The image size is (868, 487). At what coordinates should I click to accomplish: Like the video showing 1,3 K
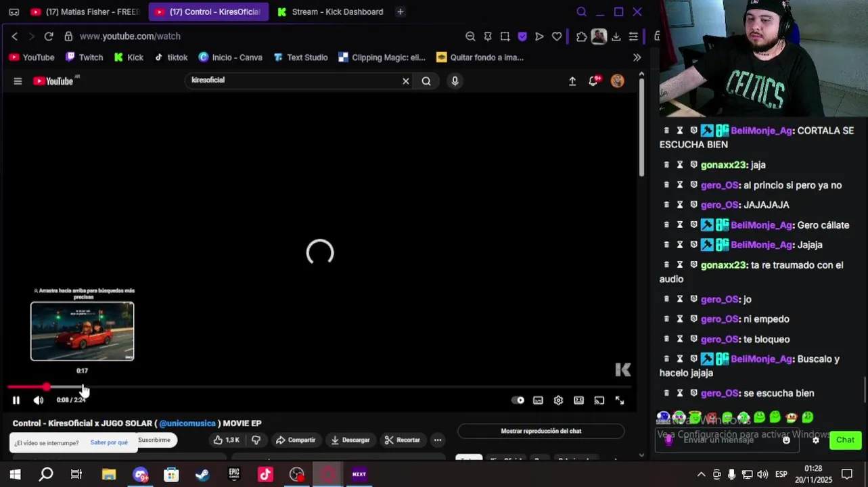[x=227, y=440]
